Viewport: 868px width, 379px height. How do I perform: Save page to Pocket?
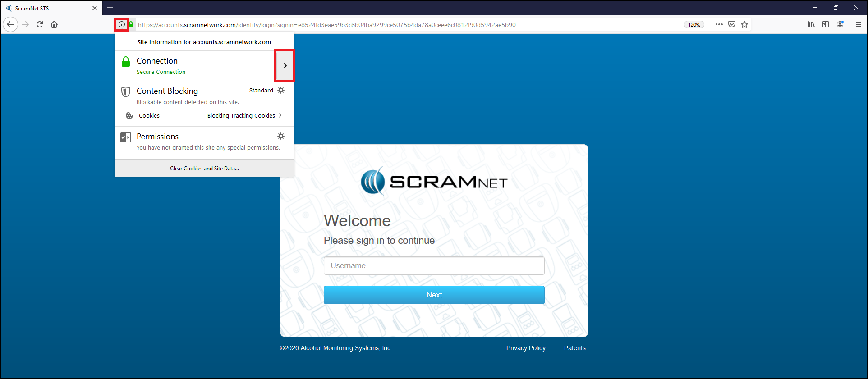point(732,24)
